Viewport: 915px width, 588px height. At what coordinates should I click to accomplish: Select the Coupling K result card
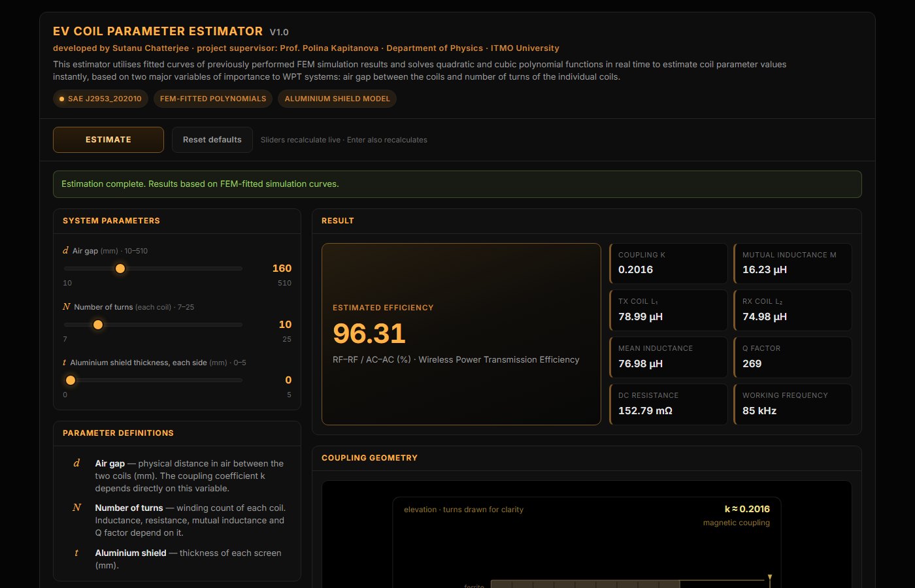point(669,263)
